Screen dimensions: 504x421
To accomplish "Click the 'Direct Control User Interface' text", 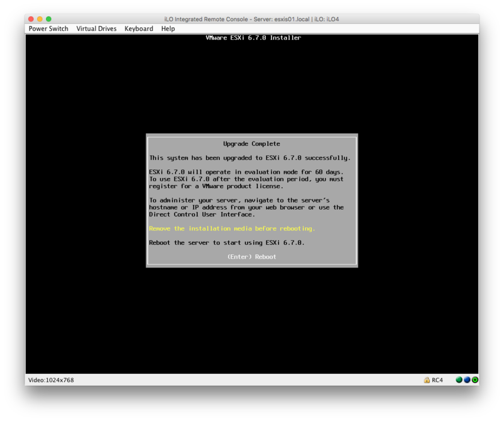I will click(202, 215).
